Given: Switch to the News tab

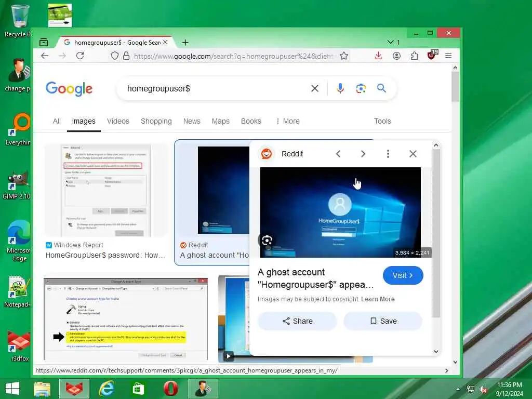Looking at the screenshot, I should pyautogui.click(x=192, y=121).
